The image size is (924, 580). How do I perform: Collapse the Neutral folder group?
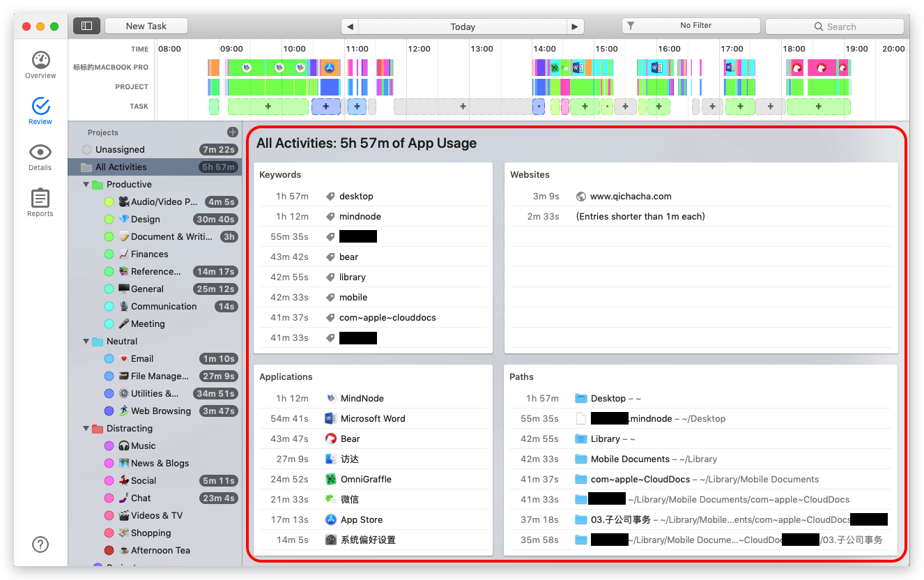(86, 342)
